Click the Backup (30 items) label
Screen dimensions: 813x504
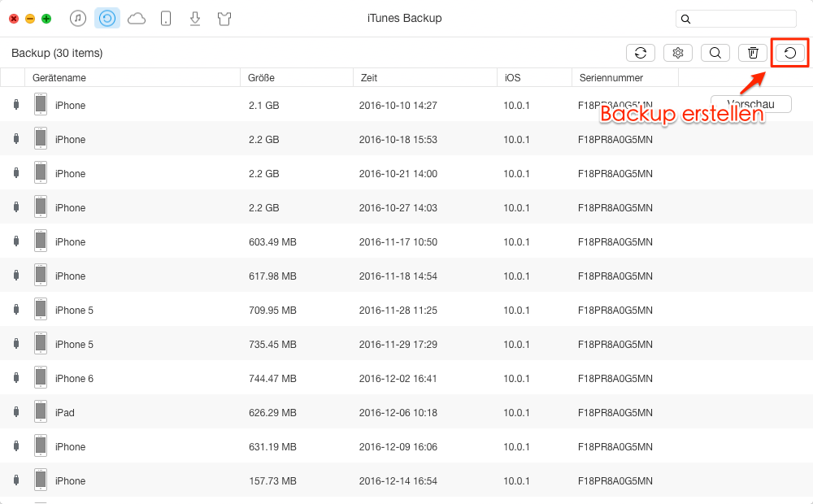click(x=57, y=53)
